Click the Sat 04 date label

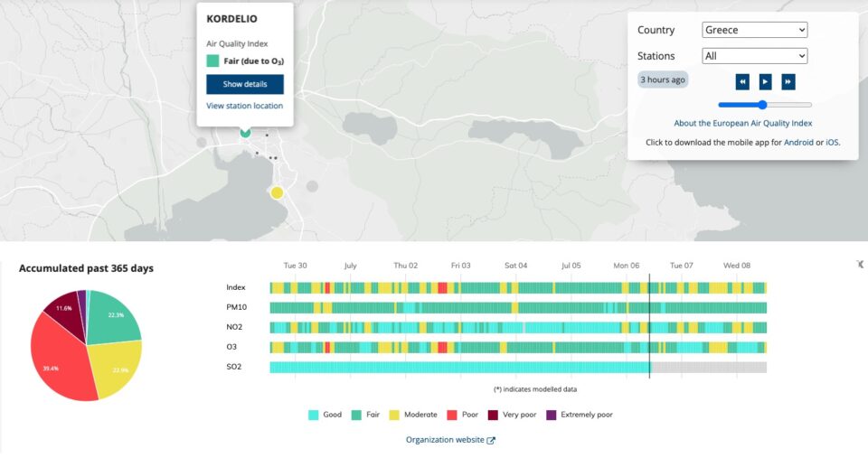point(516,266)
